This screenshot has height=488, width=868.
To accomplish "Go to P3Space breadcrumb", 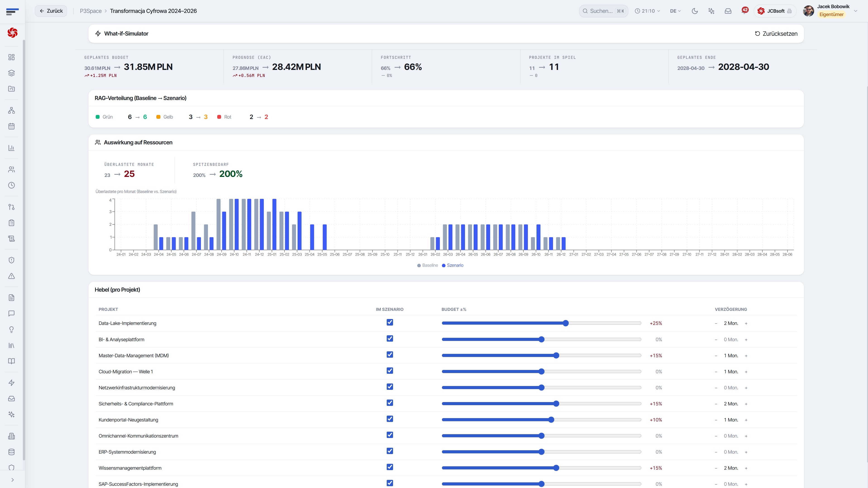I will point(91,11).
